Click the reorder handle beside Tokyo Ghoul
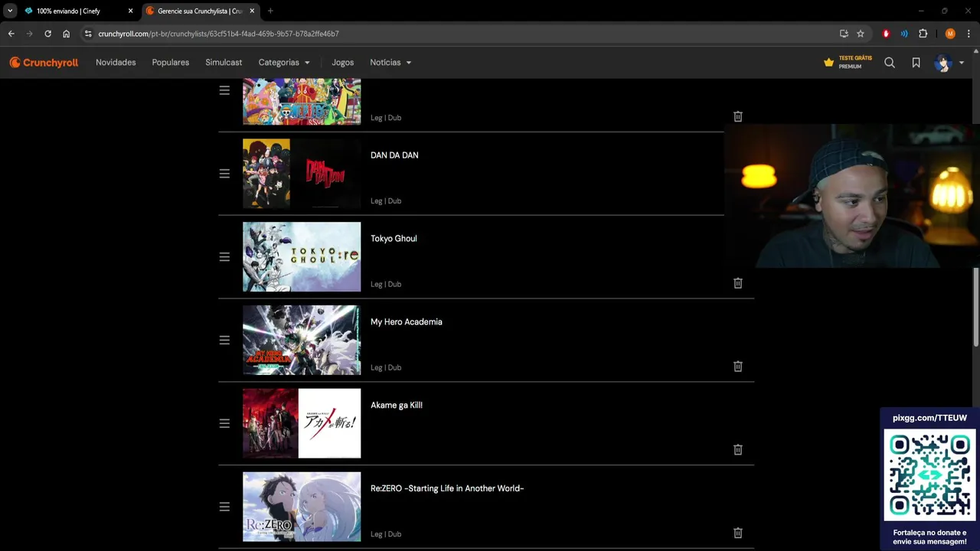 (x=224, y=257)
